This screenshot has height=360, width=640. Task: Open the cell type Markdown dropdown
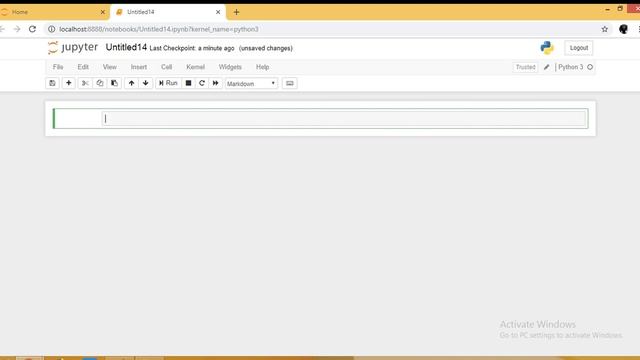[x=251, y=84]
